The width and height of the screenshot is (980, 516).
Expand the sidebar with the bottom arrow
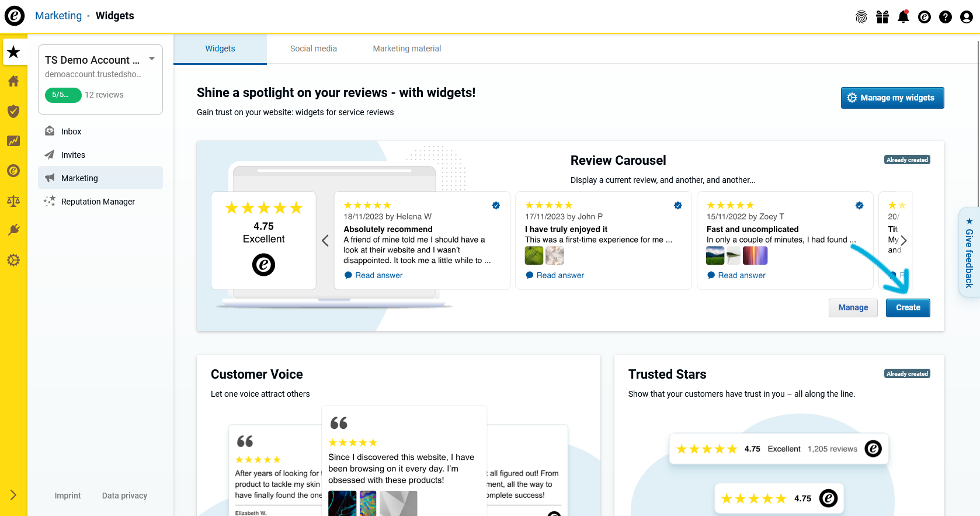pos(13,495)
